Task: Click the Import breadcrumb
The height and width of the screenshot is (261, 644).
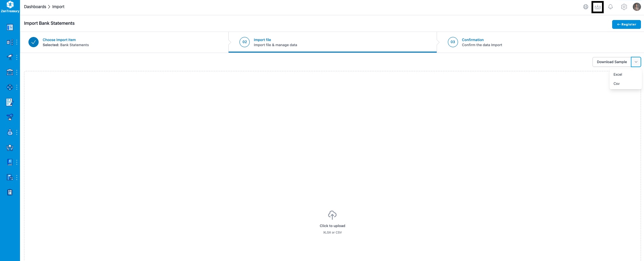Action: point(58,7)
